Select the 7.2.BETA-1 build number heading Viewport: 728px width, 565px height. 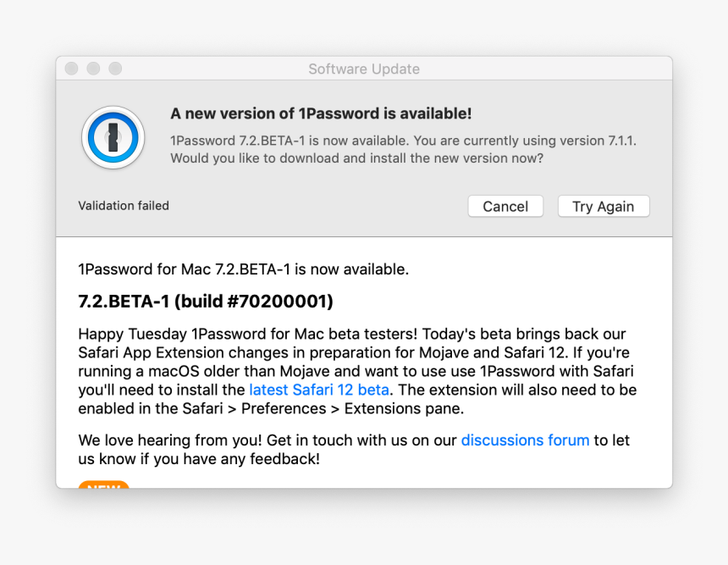pyautogui.click(x=205, y=302)
